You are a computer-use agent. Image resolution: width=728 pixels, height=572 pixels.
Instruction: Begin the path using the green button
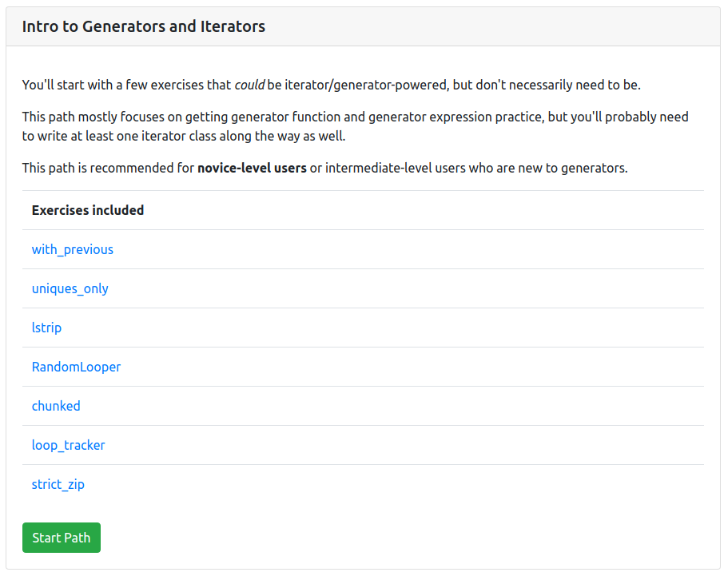(x=62, y=538)
